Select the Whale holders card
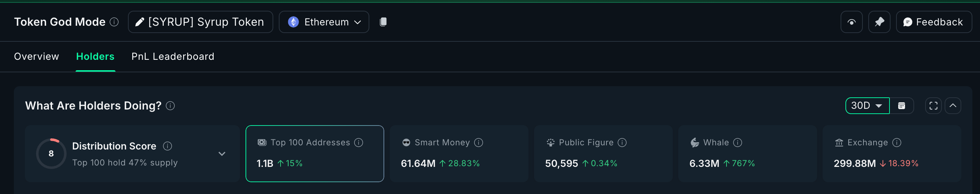The image size is (980, 194). 747,154
